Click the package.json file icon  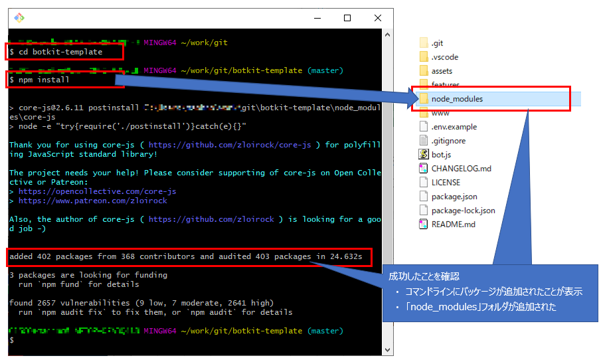[424, 196]
